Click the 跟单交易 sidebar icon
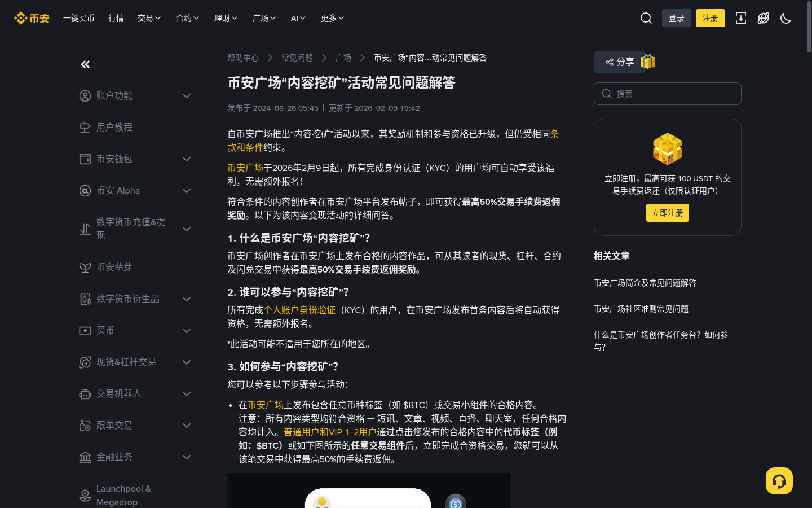812x508 pixels. click(x=85, y=426)
